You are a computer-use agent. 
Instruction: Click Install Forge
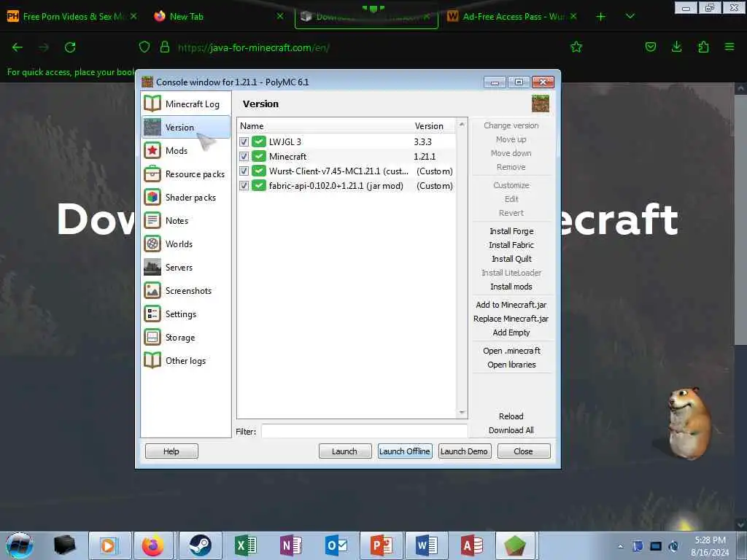pos(511,231)
